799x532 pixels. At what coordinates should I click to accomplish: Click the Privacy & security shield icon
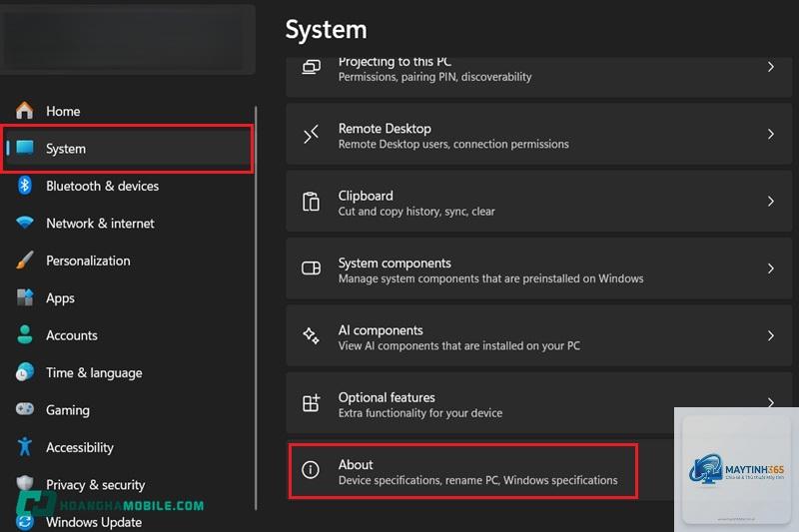tap(24, 483)
